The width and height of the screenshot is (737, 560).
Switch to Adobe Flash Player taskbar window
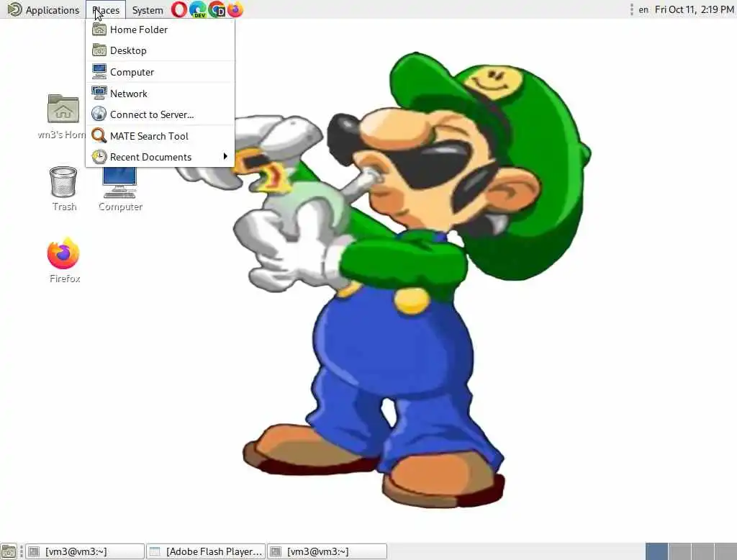tap(206, 551)
